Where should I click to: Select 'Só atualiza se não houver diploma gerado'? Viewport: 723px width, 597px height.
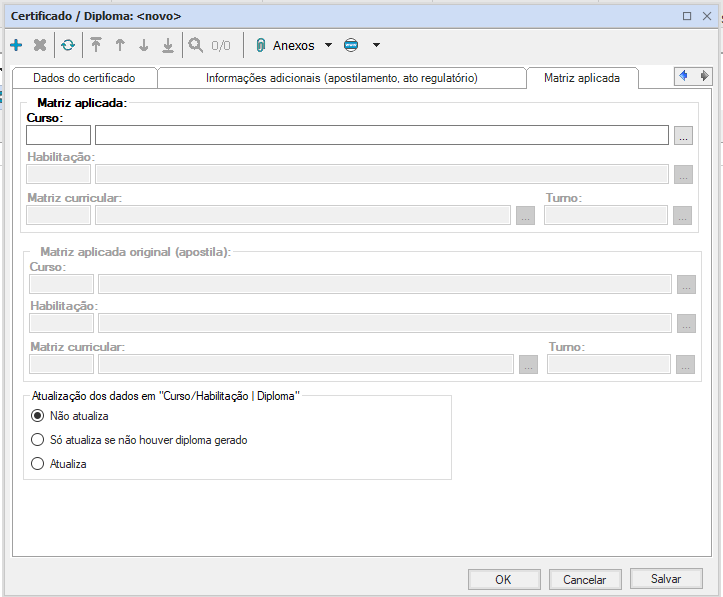[x=39, y=440]
